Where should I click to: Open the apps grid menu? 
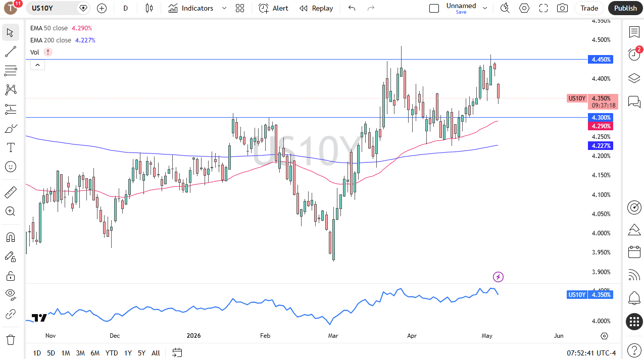634,321
